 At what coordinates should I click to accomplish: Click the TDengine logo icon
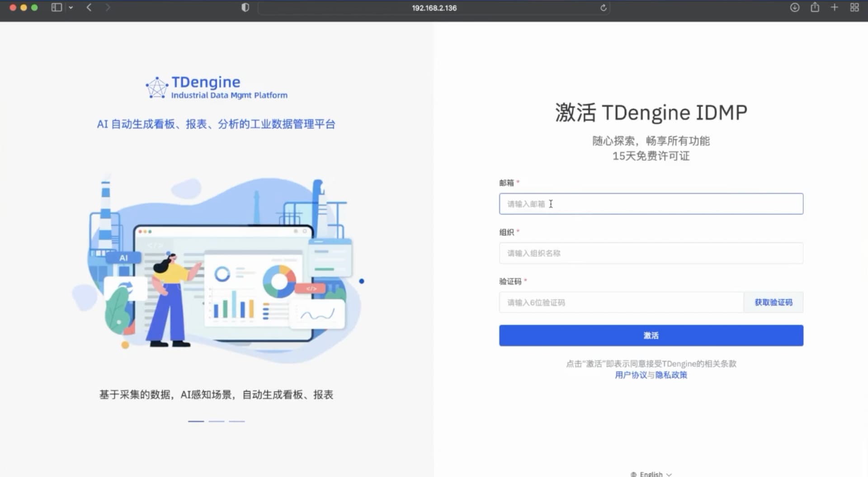(x=156, y=87)
